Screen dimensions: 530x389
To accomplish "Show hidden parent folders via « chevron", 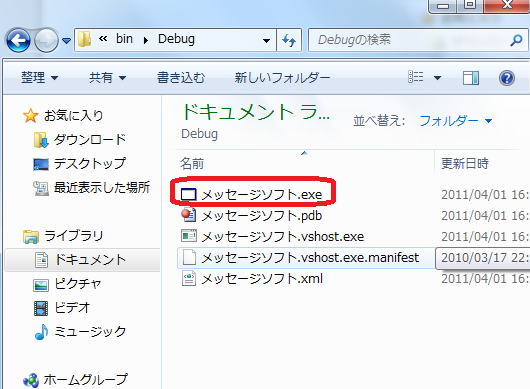I will (x=103, y=39).
